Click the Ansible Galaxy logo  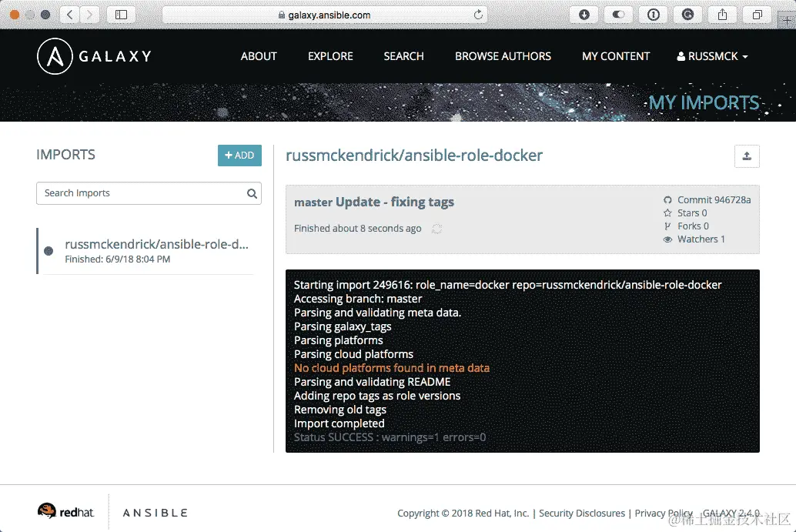(95, 56)
